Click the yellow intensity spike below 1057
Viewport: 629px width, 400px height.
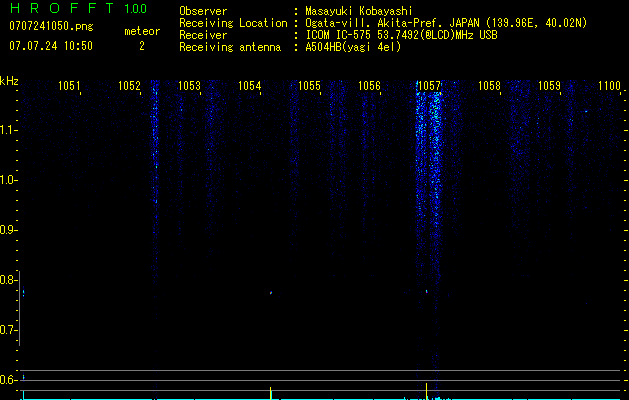[426, 391]
